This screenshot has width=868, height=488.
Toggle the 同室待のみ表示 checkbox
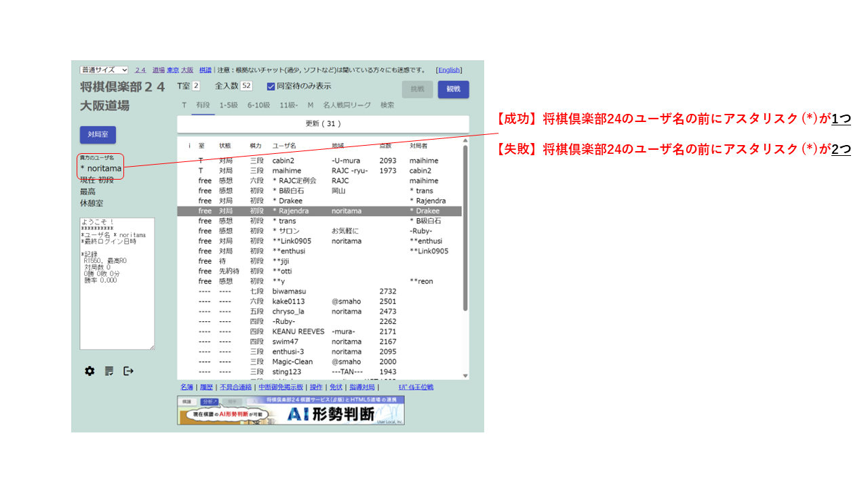pyautogui.click(x=271, y=86)
